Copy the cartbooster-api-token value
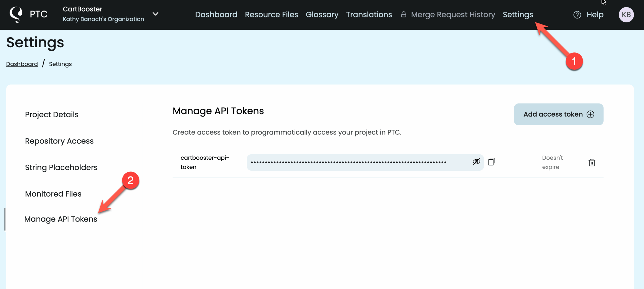This screenshot has height=289, width=644. click(491, 162)
